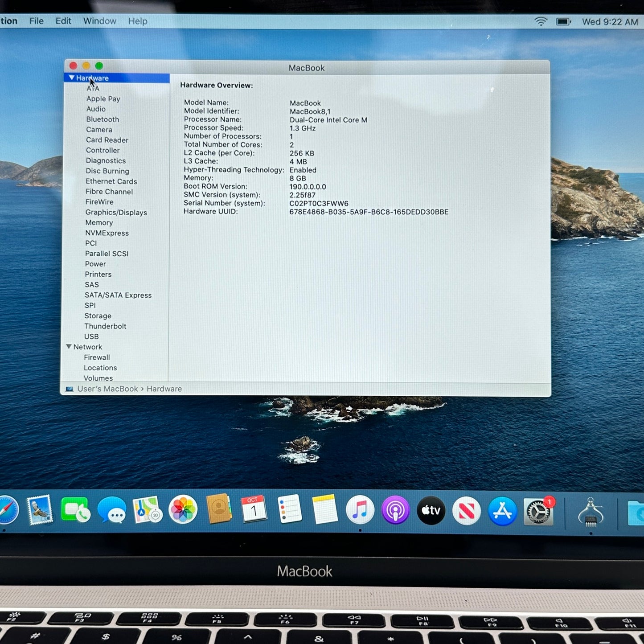Open System Preferences in Dock

pyautogui.click(x=538, y=512)
